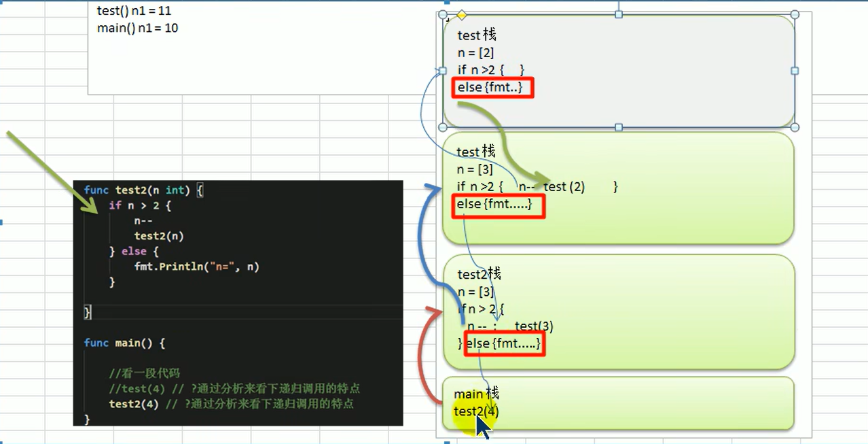
Task: Click the 'test2栈' shape title
Action: tap(480, 274)
